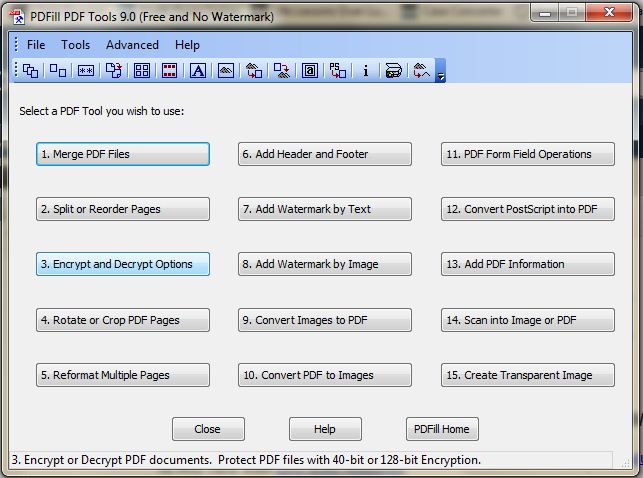
Task: Click the PDFill app icon in title bar
Action: pyautogui.click(x=17, y=17)
